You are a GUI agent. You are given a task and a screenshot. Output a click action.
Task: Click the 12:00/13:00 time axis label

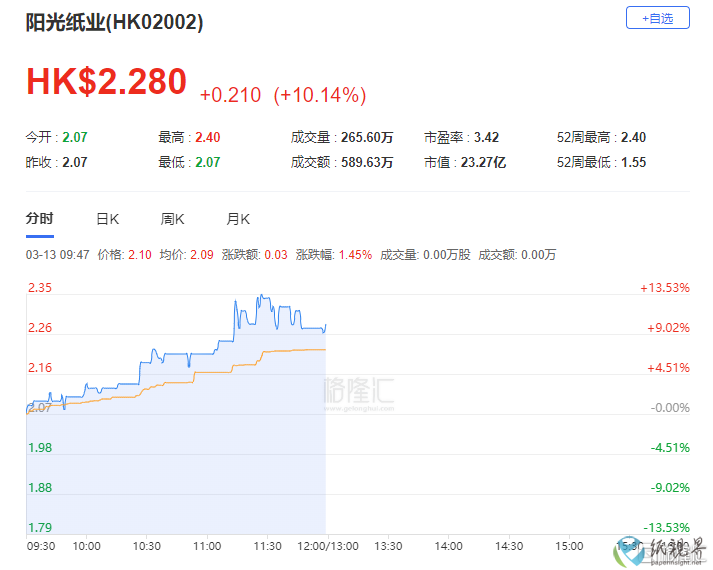point(328,546)
